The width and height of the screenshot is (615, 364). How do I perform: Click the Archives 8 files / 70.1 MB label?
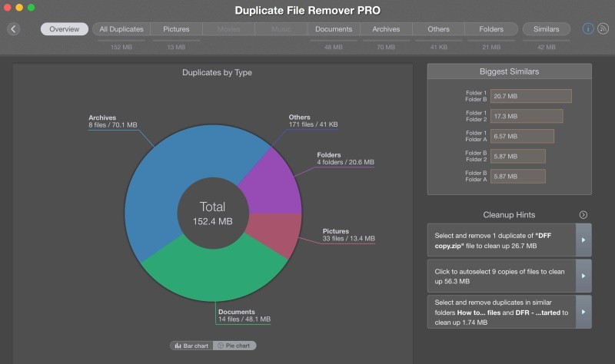pos(113,121)
